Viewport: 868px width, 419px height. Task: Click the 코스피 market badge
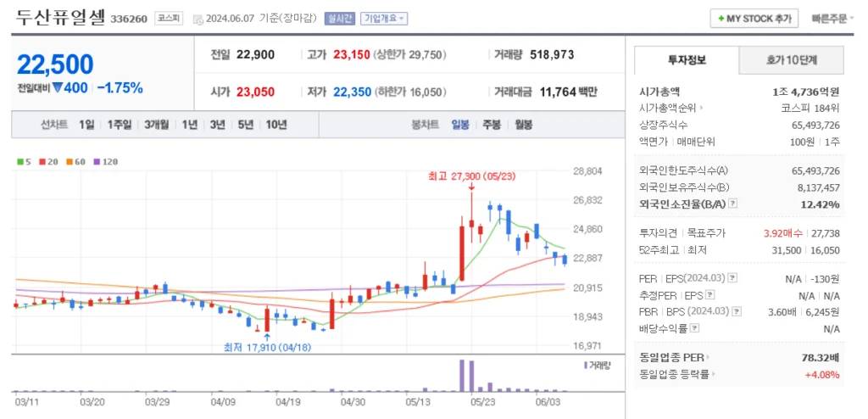[x=168, y=19]
